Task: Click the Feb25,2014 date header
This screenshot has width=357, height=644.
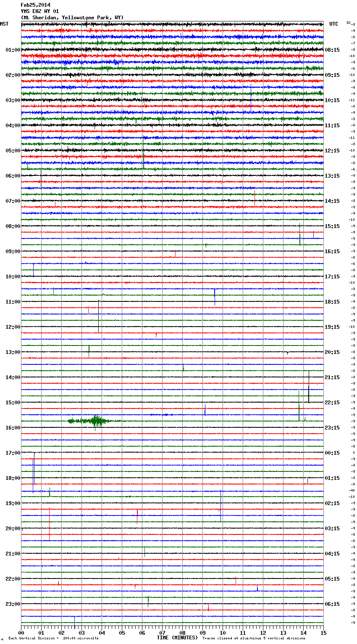Action: [x=35, y=5]
